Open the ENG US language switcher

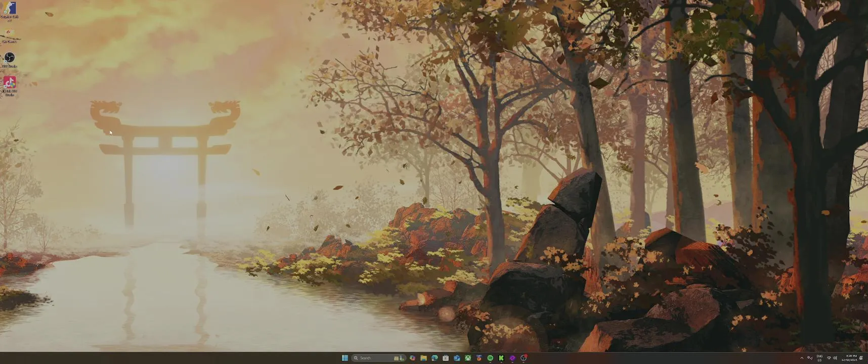coord(819,358)
